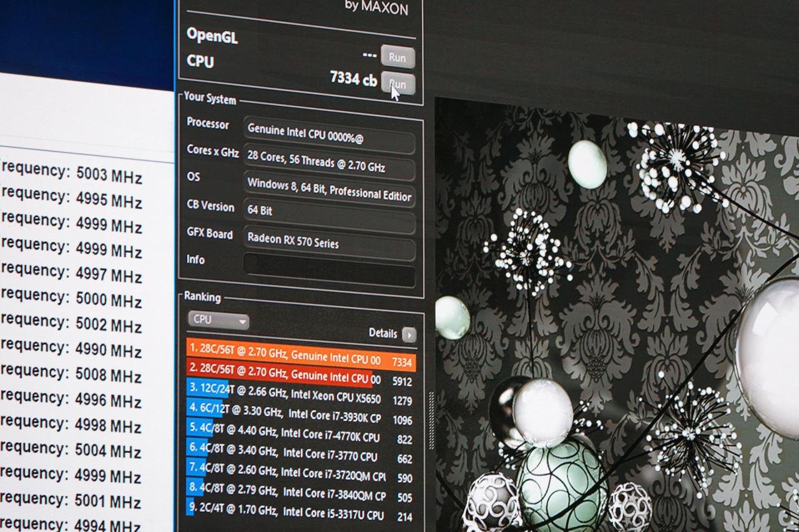The image size is (799, 532).
Task: Select the Intel Core i7-3770 ranking row
Action: point(301,453)
